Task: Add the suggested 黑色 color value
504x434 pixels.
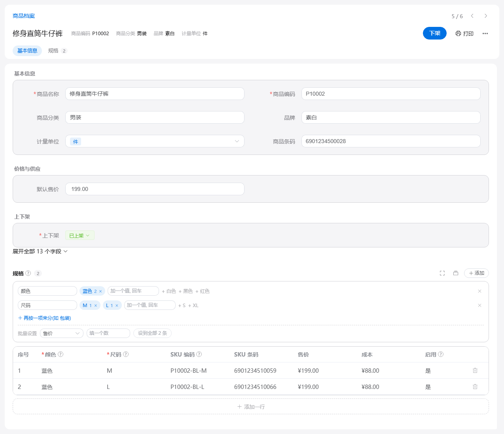Action: pos(186,291)
